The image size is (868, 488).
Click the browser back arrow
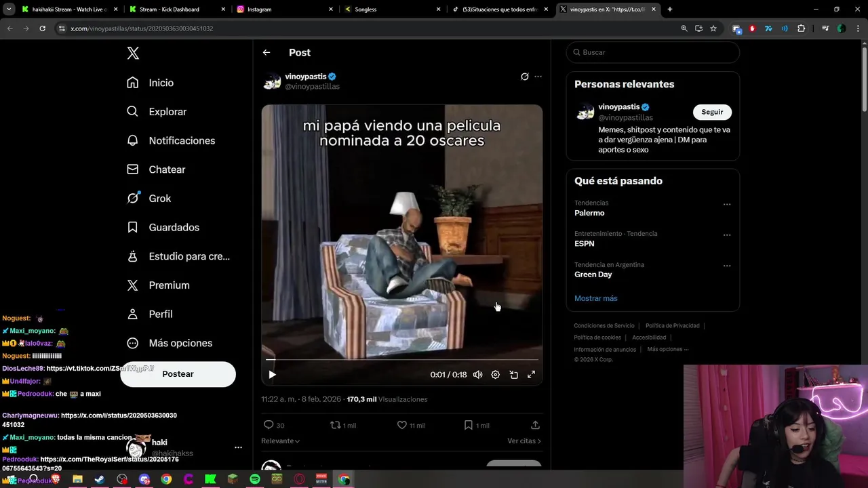point(9,28)
